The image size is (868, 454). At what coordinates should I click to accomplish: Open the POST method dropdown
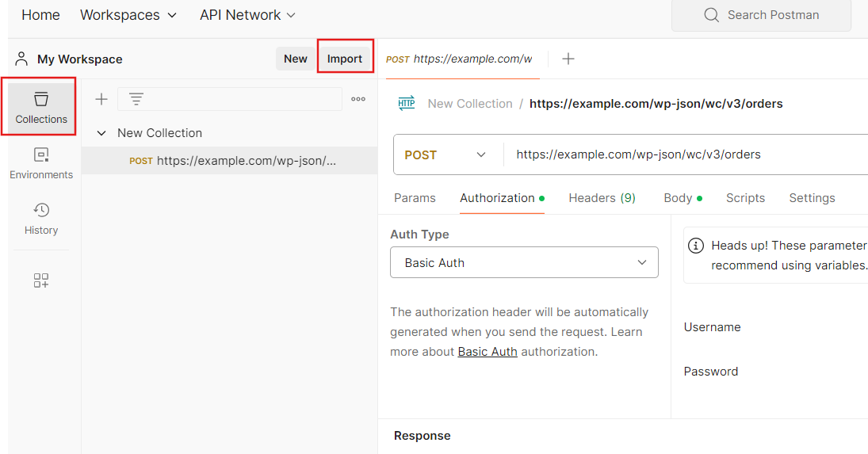[x=445, y=155]
